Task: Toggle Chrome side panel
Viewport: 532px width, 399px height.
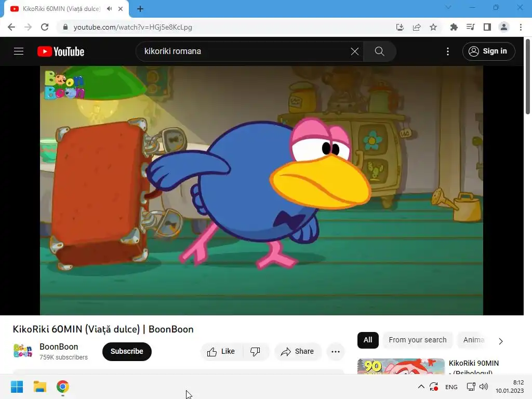Action: point(487,27)
